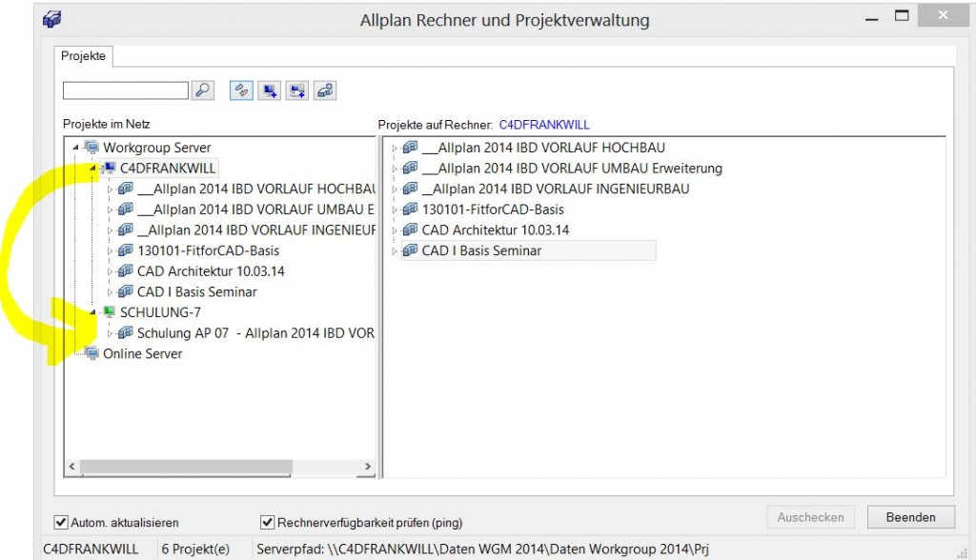Select CAD Architektur 10.03.14 in the left tree

pyautogui.click(x=210, y=271)
